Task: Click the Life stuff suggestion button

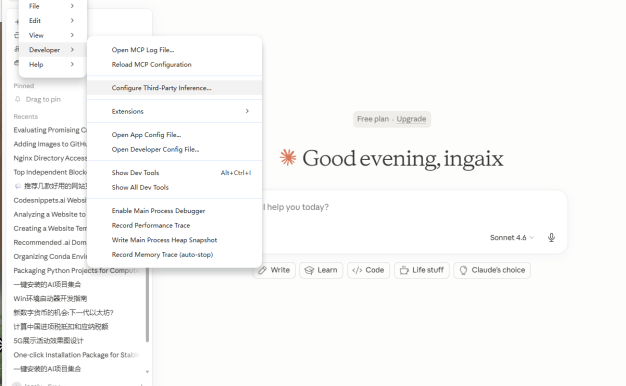Action: click(x=422, y=270)
